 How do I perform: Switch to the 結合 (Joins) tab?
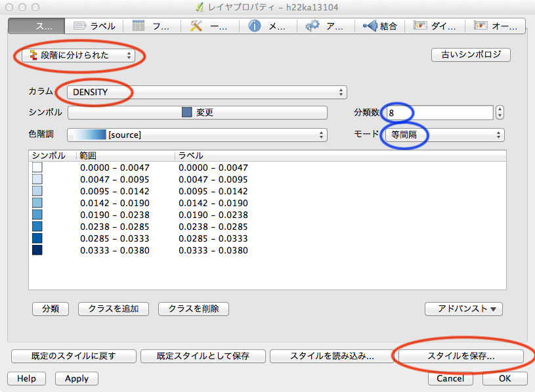point(380,26)
